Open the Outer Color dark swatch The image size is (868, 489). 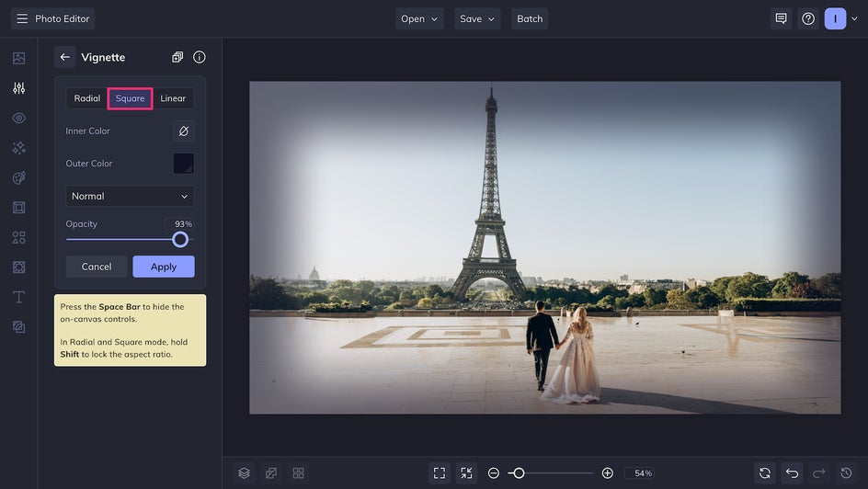(x=184, y=164)
